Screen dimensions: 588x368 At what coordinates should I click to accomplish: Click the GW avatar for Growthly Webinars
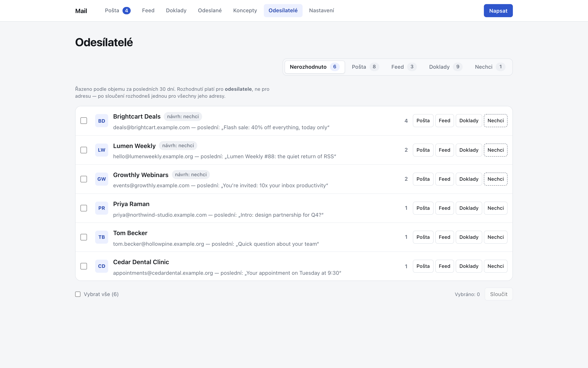[x=101, y=179]
